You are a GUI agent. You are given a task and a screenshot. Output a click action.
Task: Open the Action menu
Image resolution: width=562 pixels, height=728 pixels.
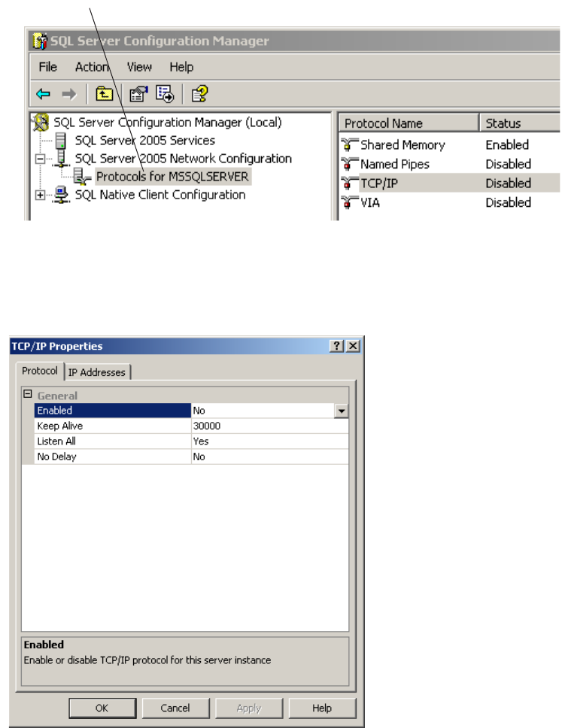pos(92,67)
